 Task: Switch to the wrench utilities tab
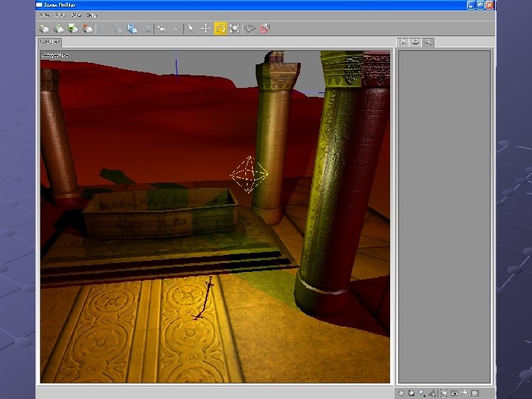click(x=427, y=42)
